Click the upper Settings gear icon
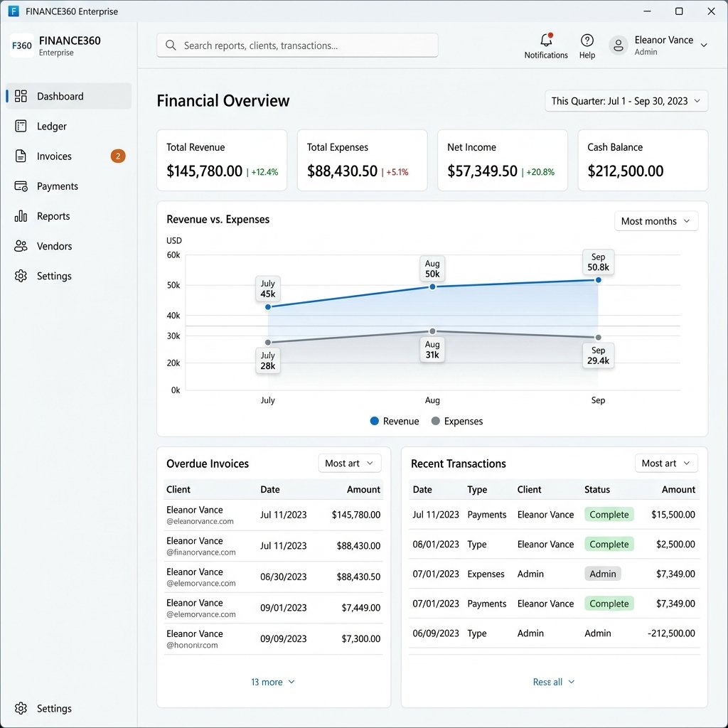 point(21,276)
